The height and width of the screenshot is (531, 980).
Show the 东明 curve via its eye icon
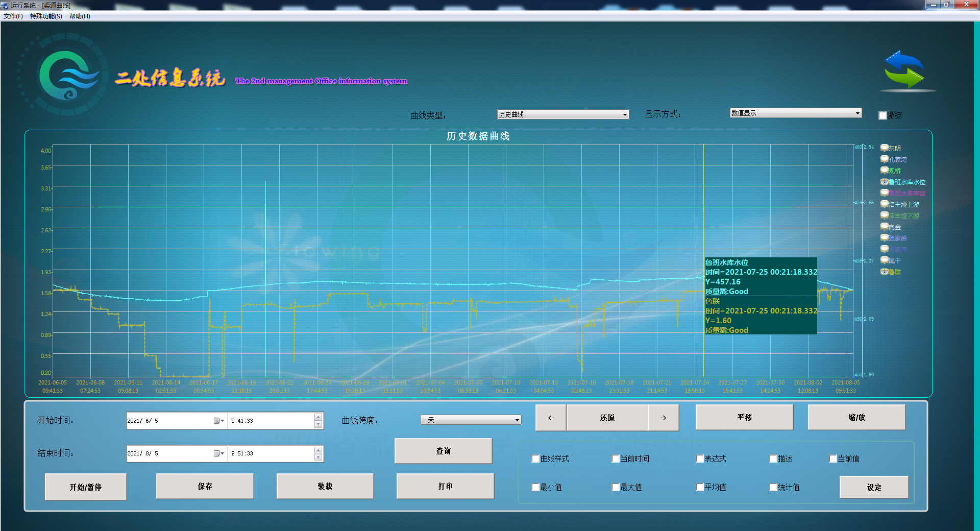(x=884, y=148)
